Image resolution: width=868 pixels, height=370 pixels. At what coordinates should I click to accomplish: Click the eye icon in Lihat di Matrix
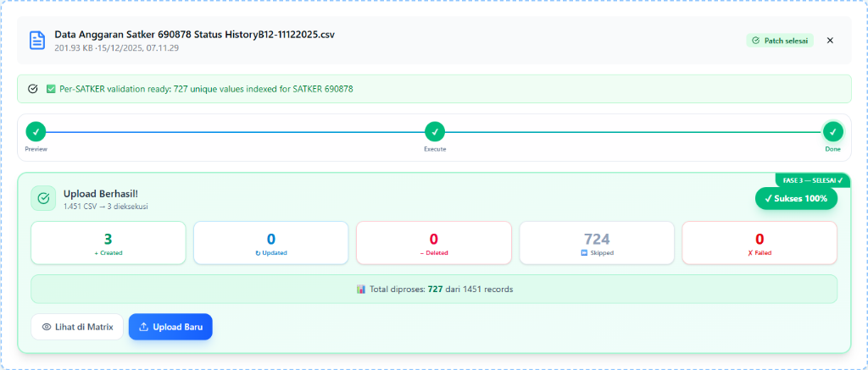coord(47,327)
